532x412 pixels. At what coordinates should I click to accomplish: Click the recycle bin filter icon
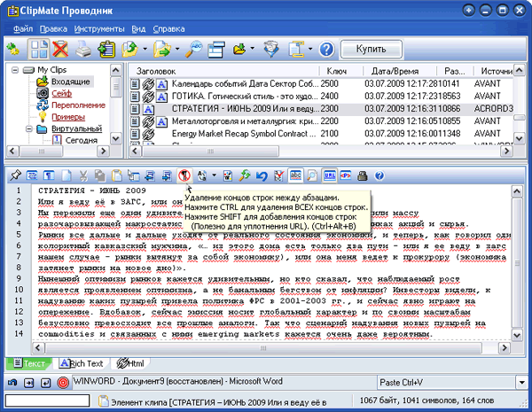point(271,50)
